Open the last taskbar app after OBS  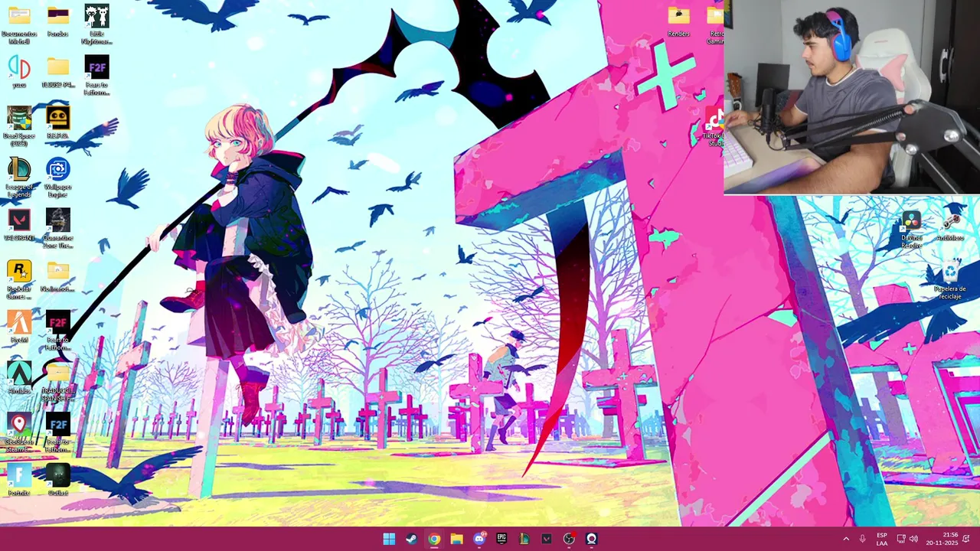[x=592, y=539]
